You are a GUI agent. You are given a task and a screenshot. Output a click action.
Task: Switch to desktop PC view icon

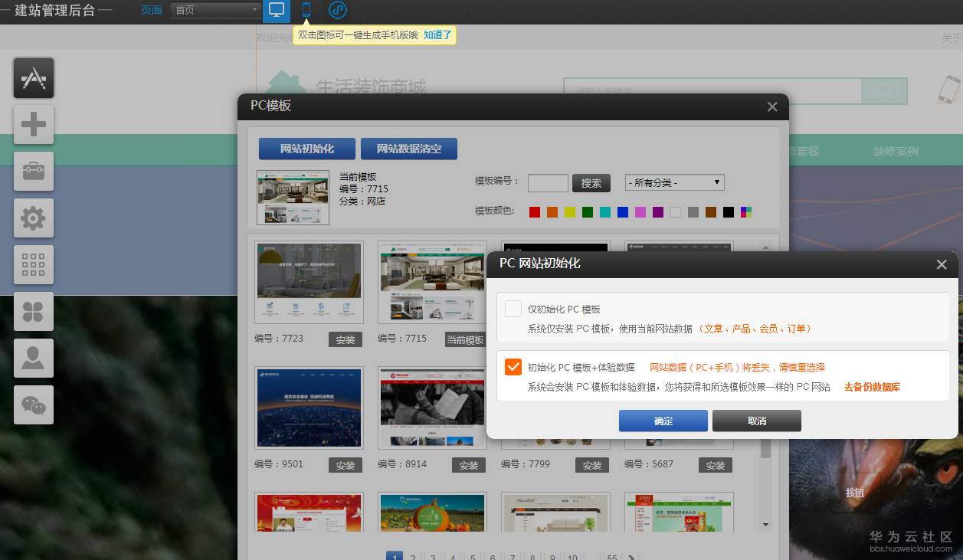277,10
